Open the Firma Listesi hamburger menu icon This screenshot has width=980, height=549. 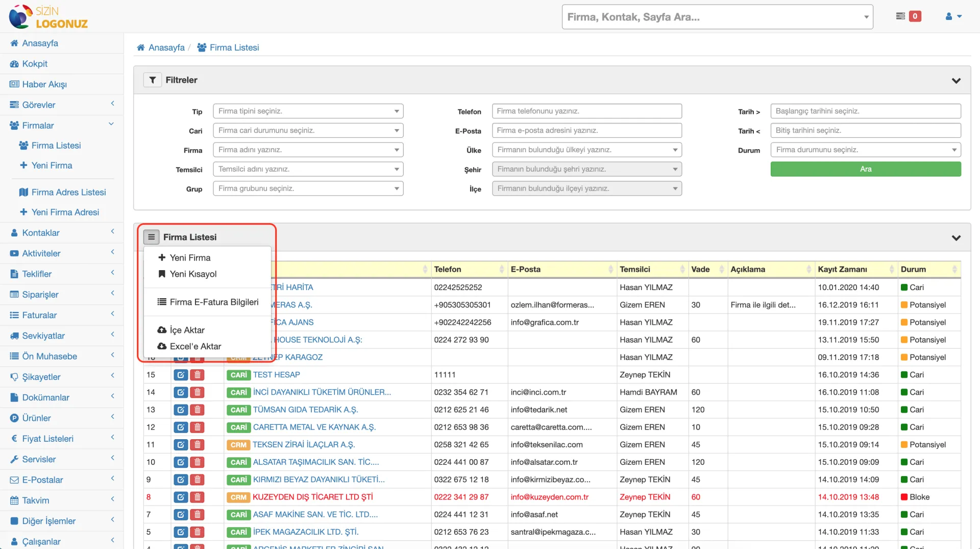151,237
